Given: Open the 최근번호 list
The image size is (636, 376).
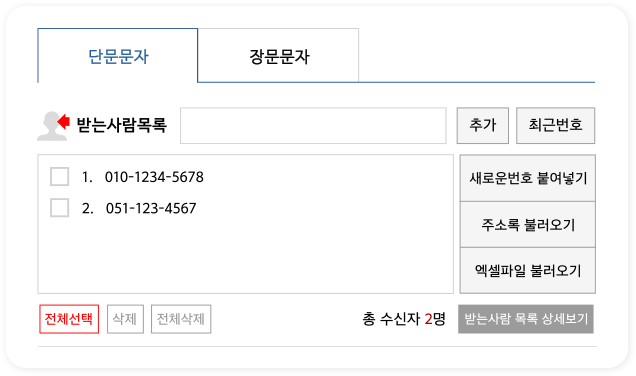Looking at the screenshot, I should pyautogui.click(x=555, y=125).
